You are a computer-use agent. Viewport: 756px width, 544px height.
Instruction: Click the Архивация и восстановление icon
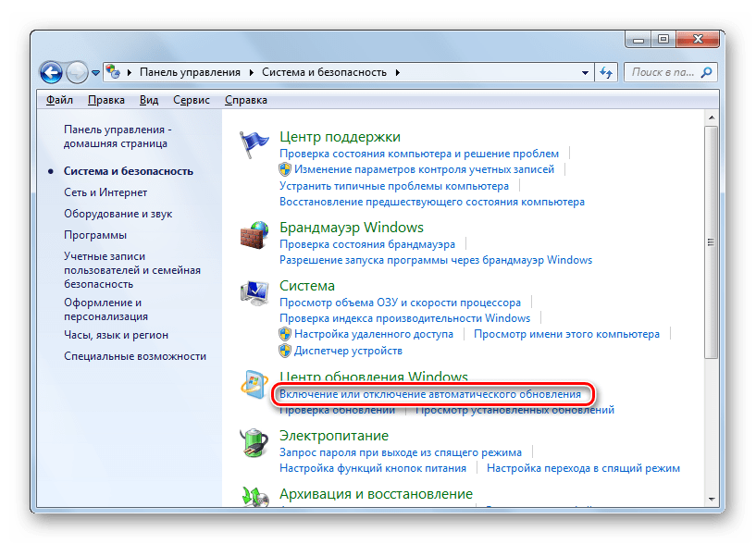[255, 496]
